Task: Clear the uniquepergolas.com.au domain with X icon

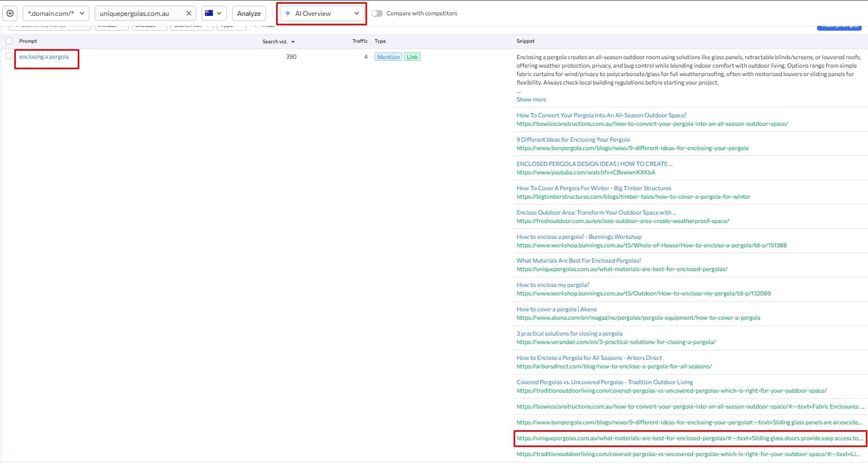Action: point(188,13)
